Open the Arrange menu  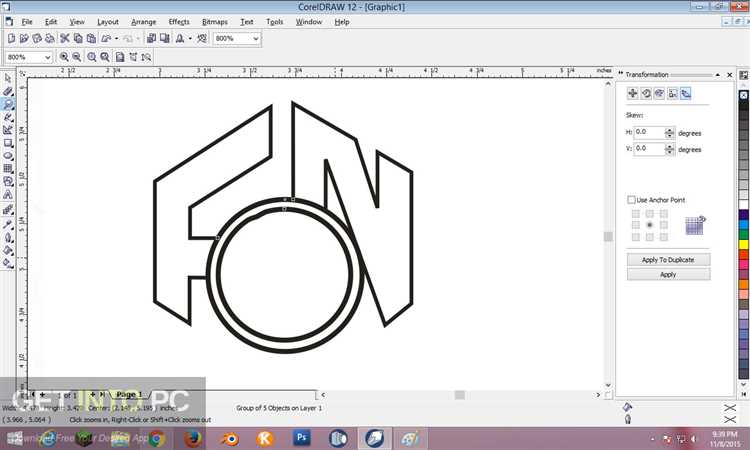[x=143, y=22]
